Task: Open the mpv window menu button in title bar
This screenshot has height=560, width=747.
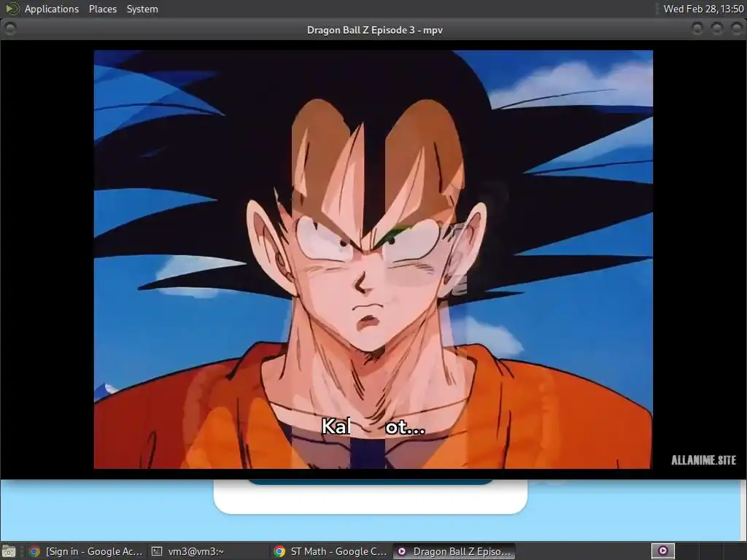Action: pyautogui.click(x=9, y=29)
